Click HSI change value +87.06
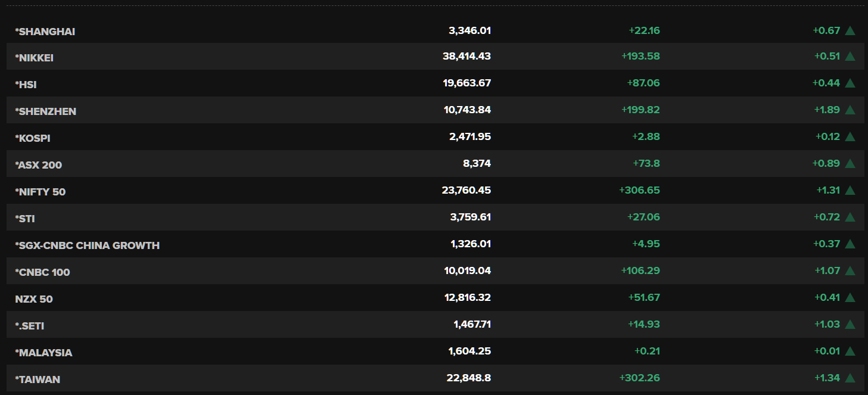The height and width of the screenshot is (395, 868). coord(644,83)
